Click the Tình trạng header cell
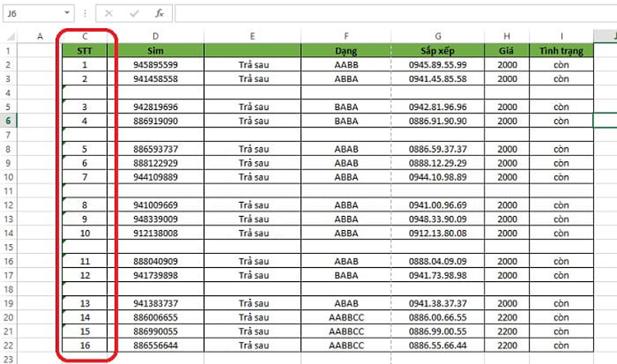The width and height of the screenshot is (617, 364). pos(562,51)
